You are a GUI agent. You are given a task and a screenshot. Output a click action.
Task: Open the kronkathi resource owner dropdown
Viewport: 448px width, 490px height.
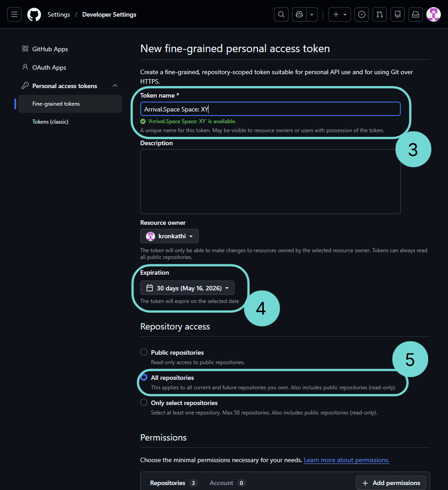169,236
